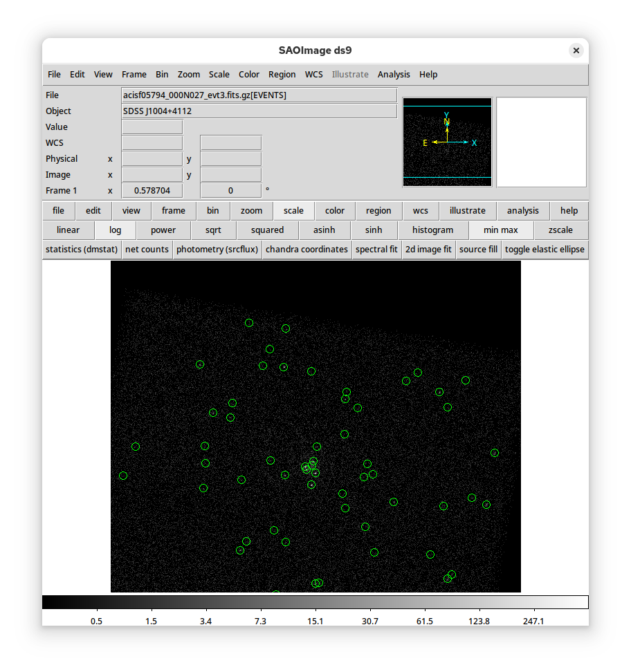
Task: Run photometry (srcflux)
Action: [217, 250]
